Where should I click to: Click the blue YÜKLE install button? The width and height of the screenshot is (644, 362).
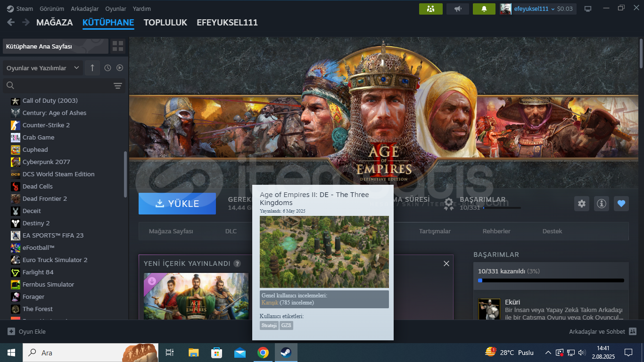[x=177, y=204]
